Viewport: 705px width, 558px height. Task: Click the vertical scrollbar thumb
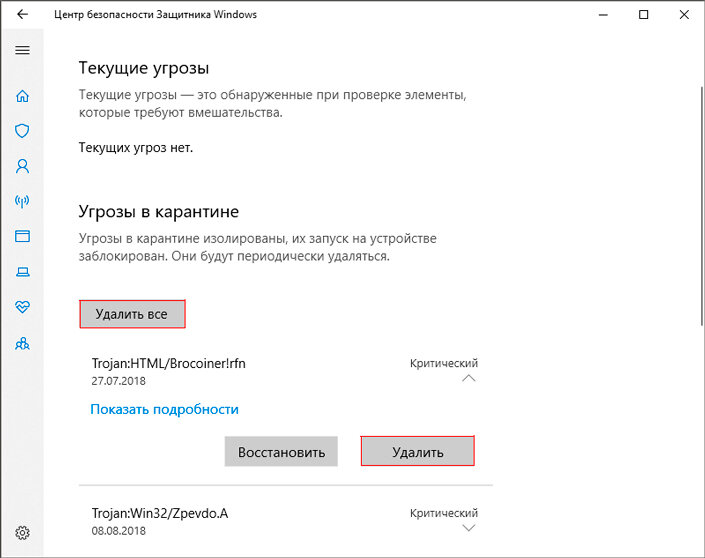702,205
